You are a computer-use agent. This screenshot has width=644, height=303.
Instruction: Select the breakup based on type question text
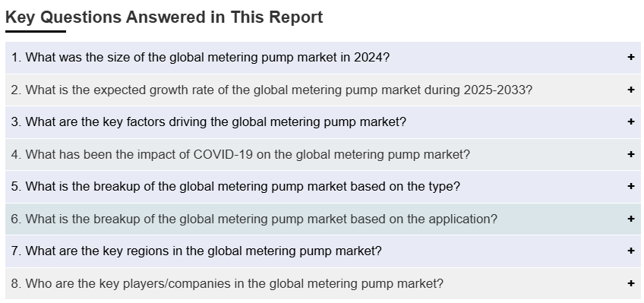tap(235, 186)
